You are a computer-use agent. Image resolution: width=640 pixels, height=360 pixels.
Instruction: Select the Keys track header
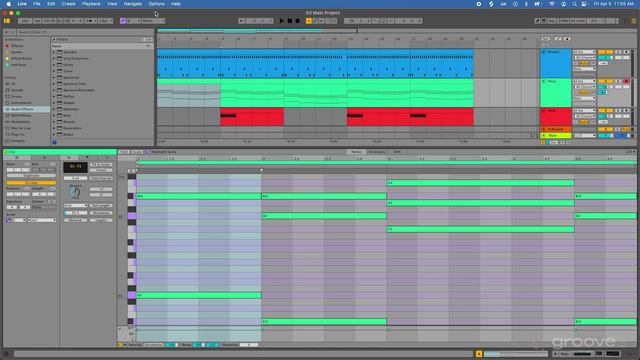click(x=556, y=93)
